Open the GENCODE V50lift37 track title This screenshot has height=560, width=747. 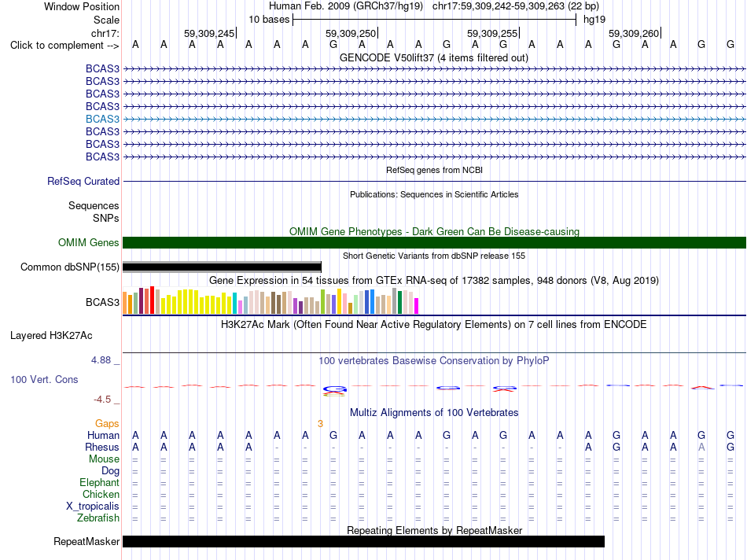click(434, 57)
